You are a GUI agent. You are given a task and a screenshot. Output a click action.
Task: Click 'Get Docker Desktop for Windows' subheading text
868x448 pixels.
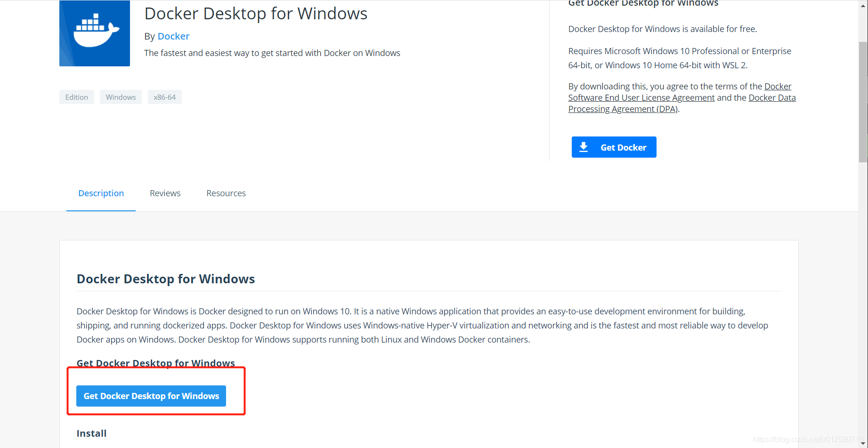[155, 363]
